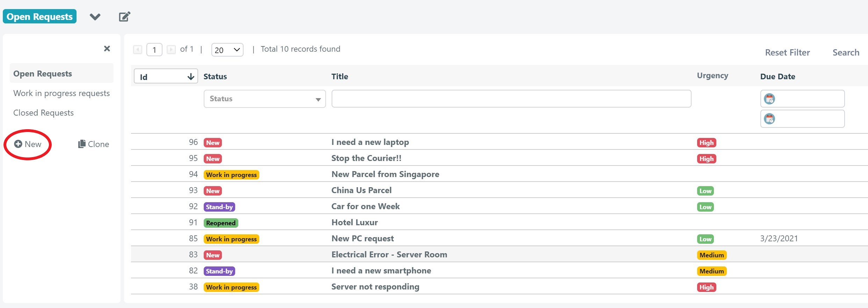This screenshot has width=868, height=308.
Task: Click the Id value 82
Action: 193,271
